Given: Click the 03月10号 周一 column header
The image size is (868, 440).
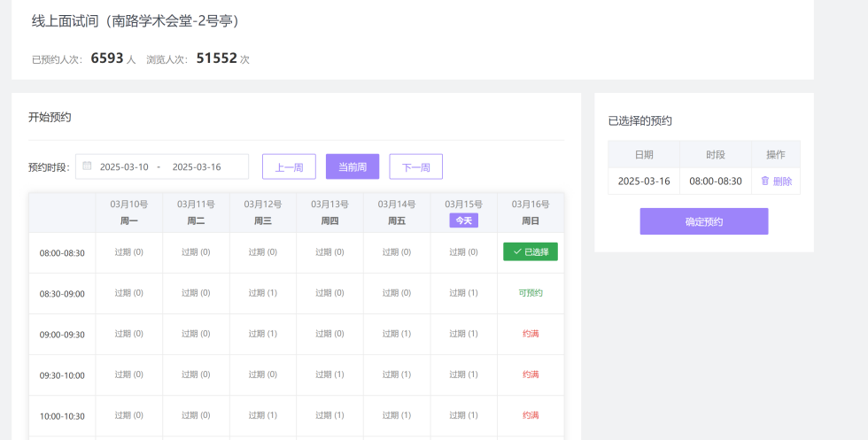Looking at the screenshot, I should 128,212.
